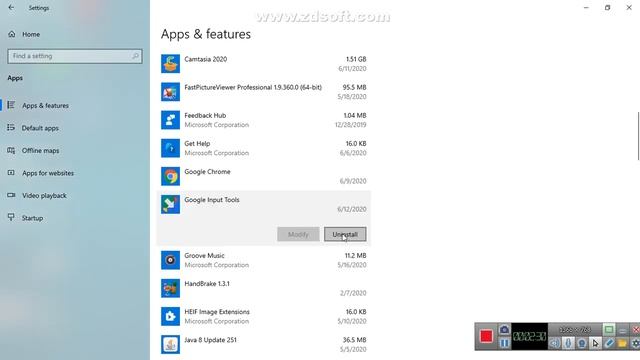Select the HEIF Image Extensions entry name

click(217, 312)
